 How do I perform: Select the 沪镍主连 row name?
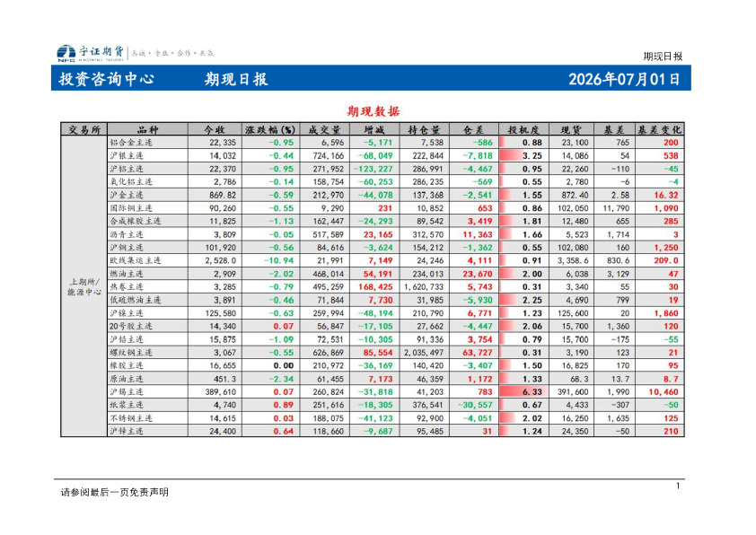(x=127, y=313)
